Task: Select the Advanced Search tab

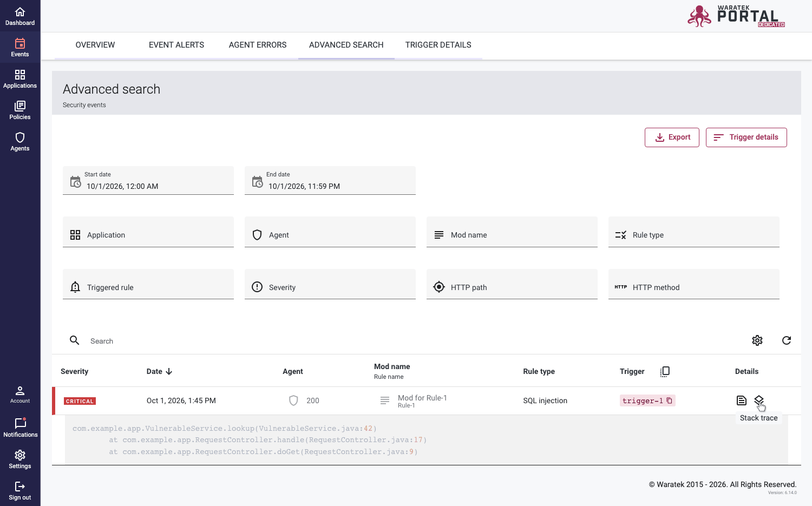Action: point(346,45)
